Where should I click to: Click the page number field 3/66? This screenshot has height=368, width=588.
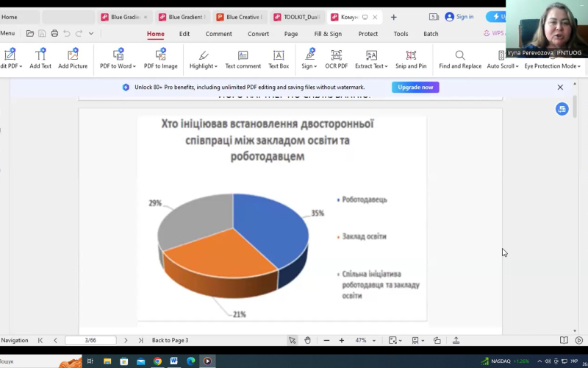pos(90,340)
